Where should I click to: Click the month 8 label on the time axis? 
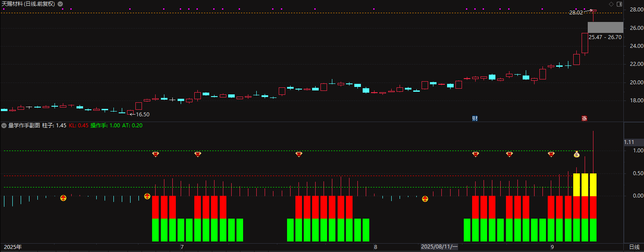(x=375, y=247)
